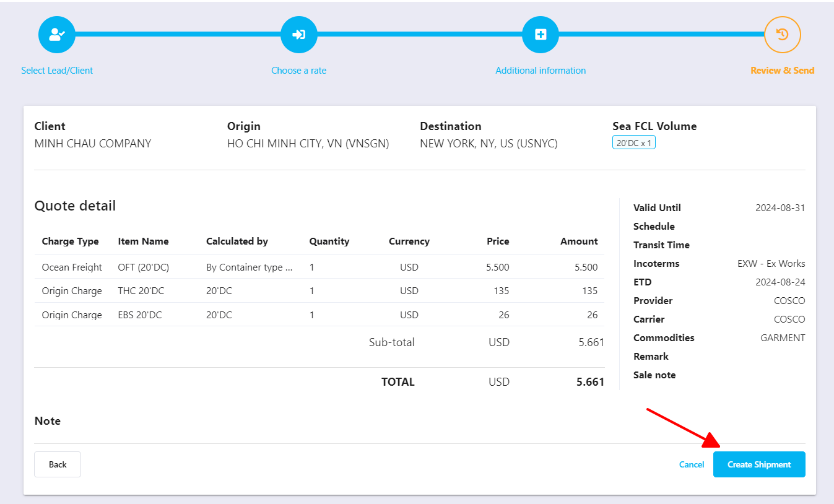
Task: Go to Additional information step label
Action: 541,71
